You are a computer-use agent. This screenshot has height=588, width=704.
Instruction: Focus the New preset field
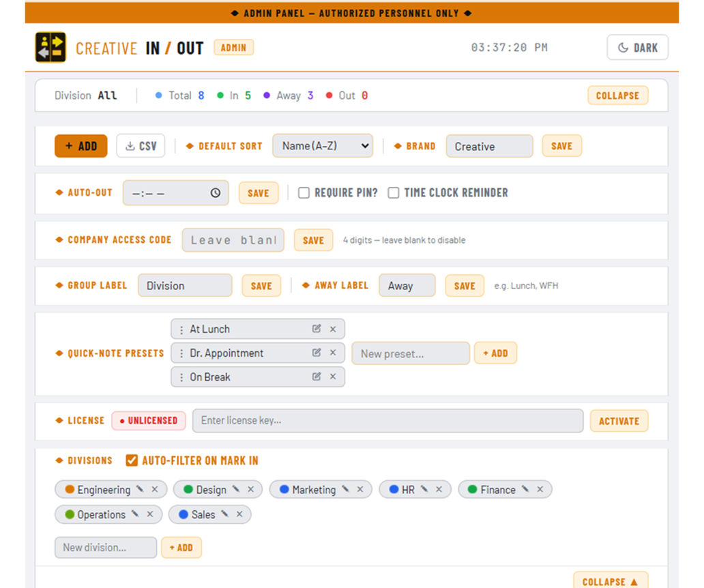(411, 353)
